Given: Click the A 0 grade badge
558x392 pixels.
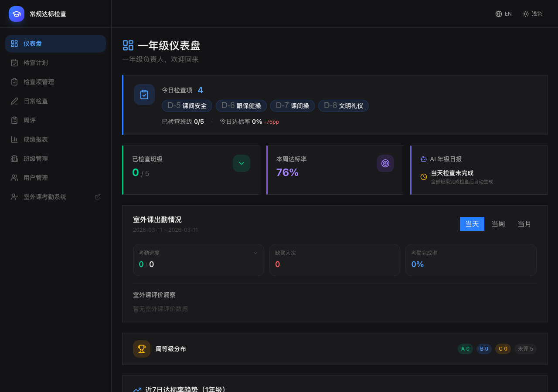Looking at the screenshot, I should (x=465, y=349).
